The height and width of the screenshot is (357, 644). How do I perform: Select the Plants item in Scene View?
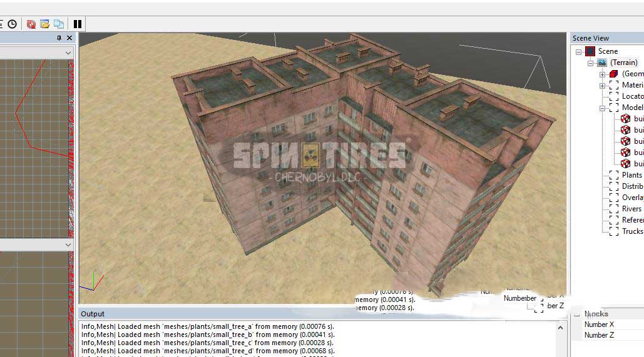click(631, 175)
